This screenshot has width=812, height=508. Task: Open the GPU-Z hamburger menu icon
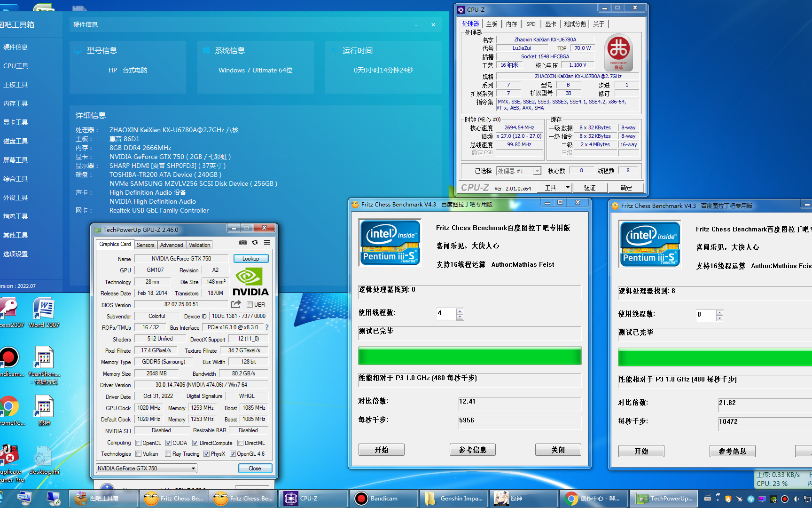click(267, 243)
